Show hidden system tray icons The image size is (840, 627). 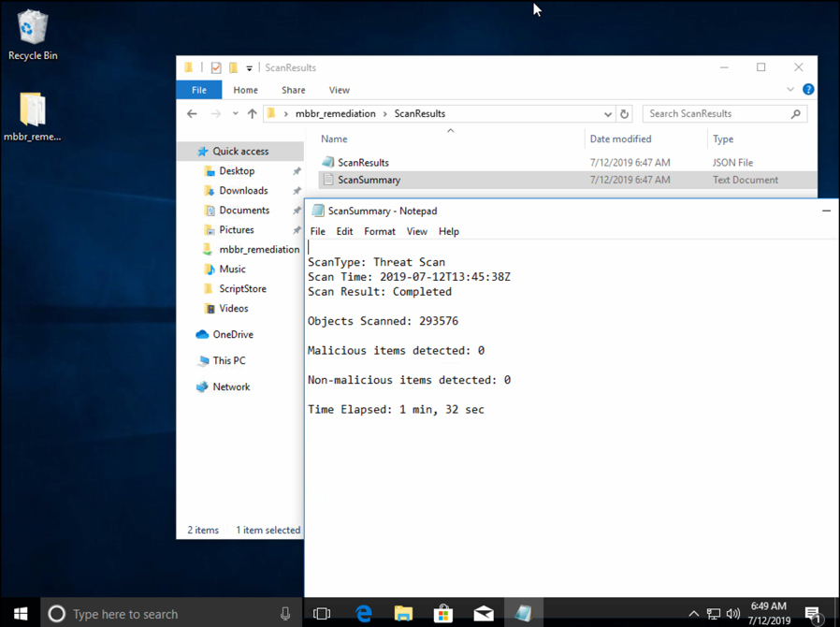[693, 614]
